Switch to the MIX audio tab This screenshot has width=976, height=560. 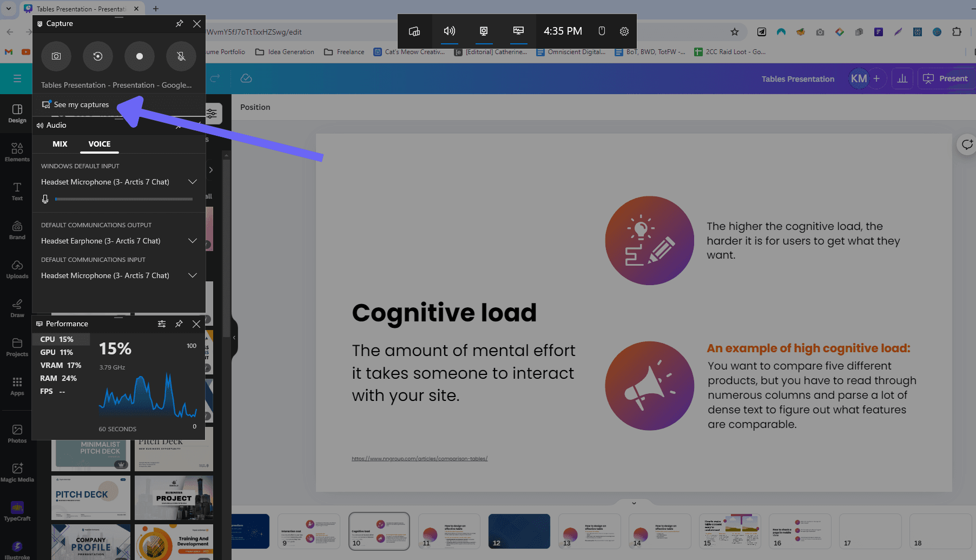(x=60, y=144)
